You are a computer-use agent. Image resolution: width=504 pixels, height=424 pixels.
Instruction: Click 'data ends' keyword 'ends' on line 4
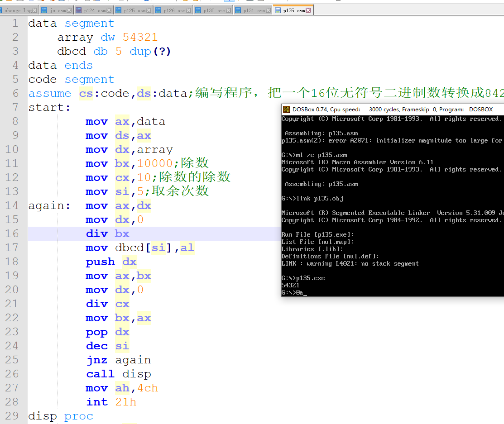coord(78,66)
